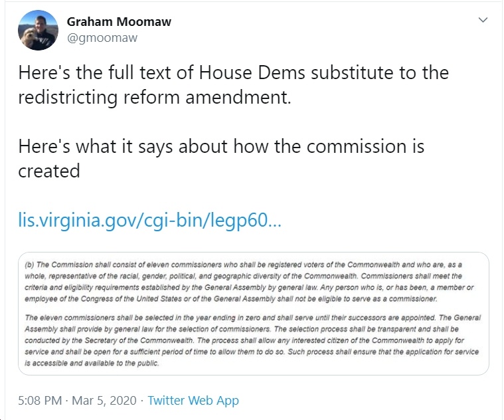
Task: Click the tweet's first sentence about House Dems
Action: (x=233, y=84)
